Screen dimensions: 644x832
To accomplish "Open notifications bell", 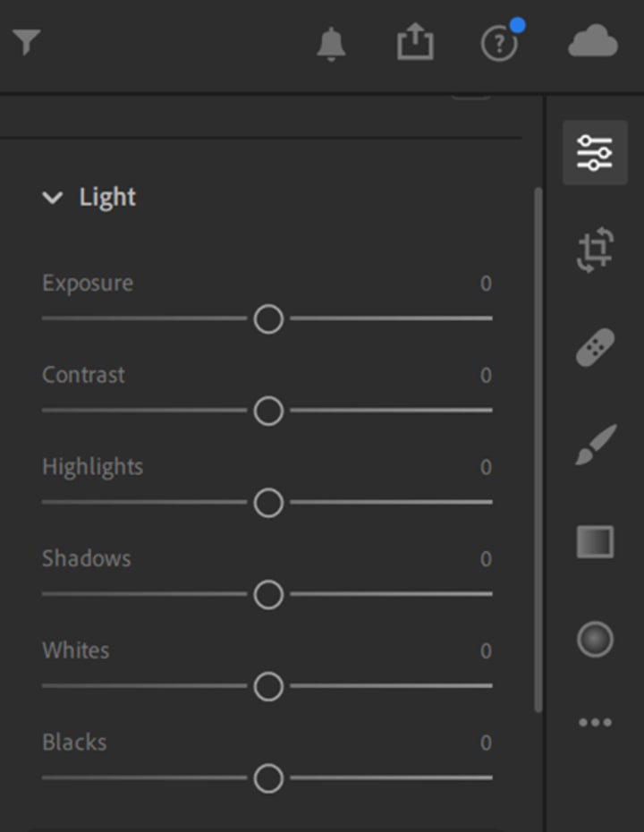I will pos(331,43).
